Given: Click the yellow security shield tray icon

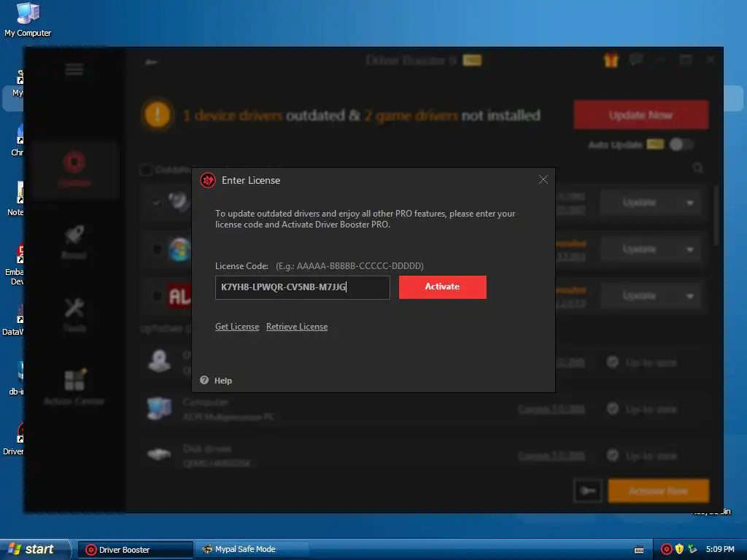Looking at the screenshot, I should tap(679, 550).
